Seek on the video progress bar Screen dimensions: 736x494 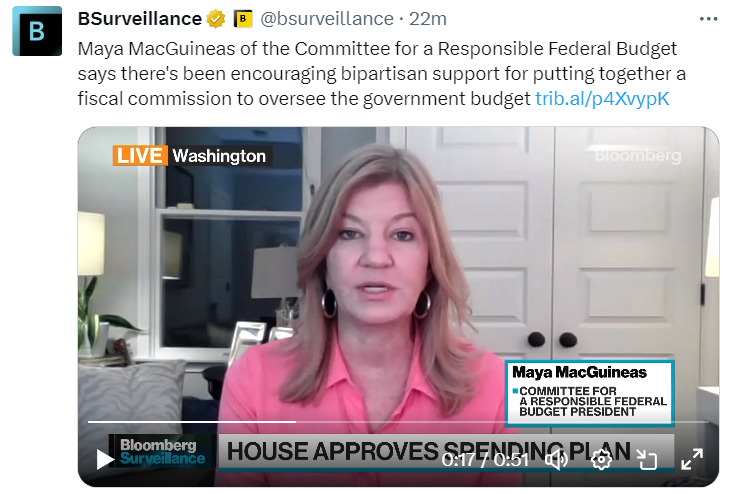pos(398,422)
